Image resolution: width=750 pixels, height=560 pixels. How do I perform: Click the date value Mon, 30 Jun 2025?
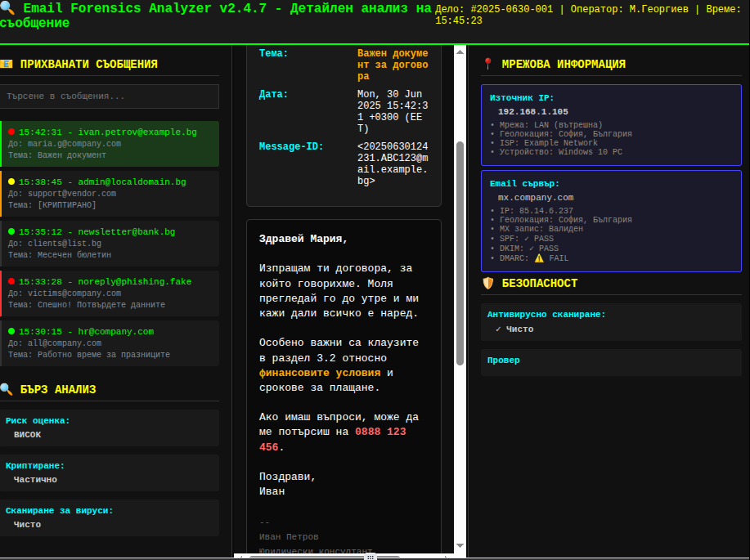(x=393, y=111)
